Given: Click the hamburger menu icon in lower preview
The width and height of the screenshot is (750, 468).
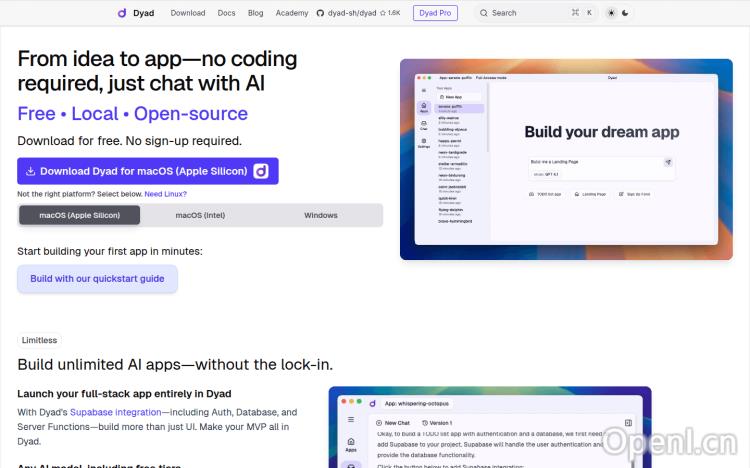Looking at the screenshot, I should coord(350,421).
